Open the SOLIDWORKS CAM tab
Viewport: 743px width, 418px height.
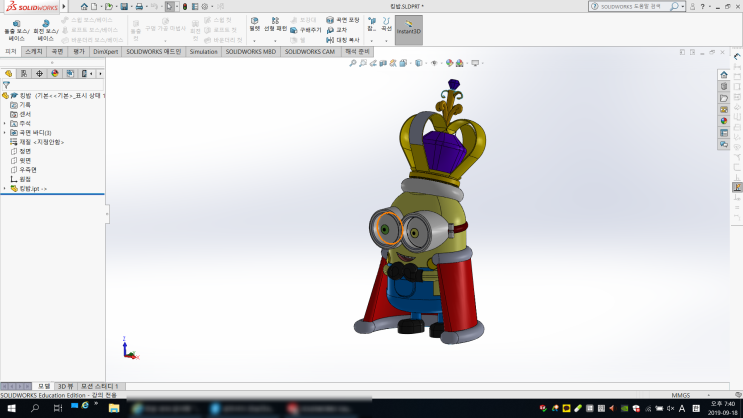310,52
